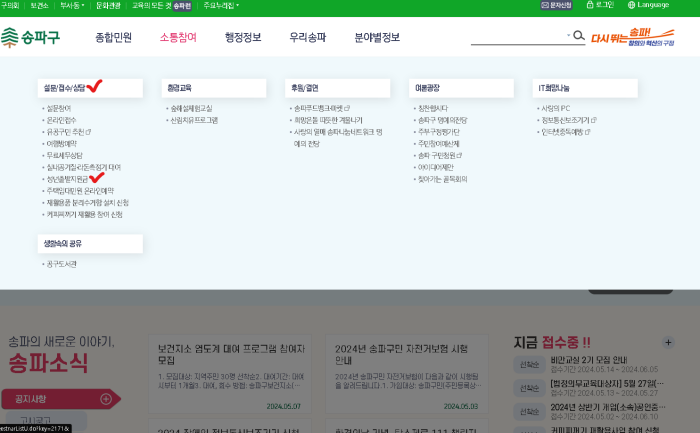This screenshot has width=700, height=433.
Task: Open the 종합민원 menu
Action: tap(113, 37)
